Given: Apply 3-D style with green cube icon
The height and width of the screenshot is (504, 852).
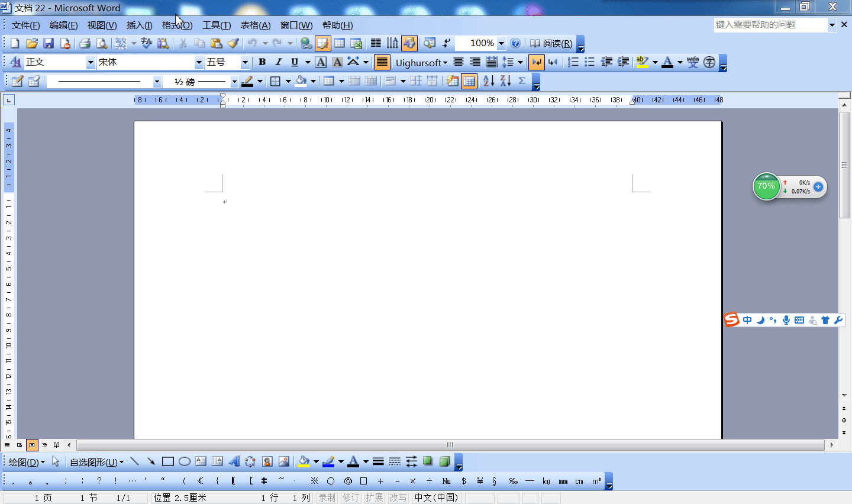Looking at the screenshot, I should pyautogui.click(x=445, y=461).
